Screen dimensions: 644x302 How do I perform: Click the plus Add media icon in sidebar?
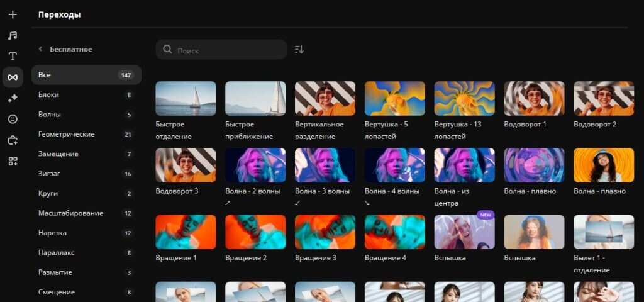(13, 15)
